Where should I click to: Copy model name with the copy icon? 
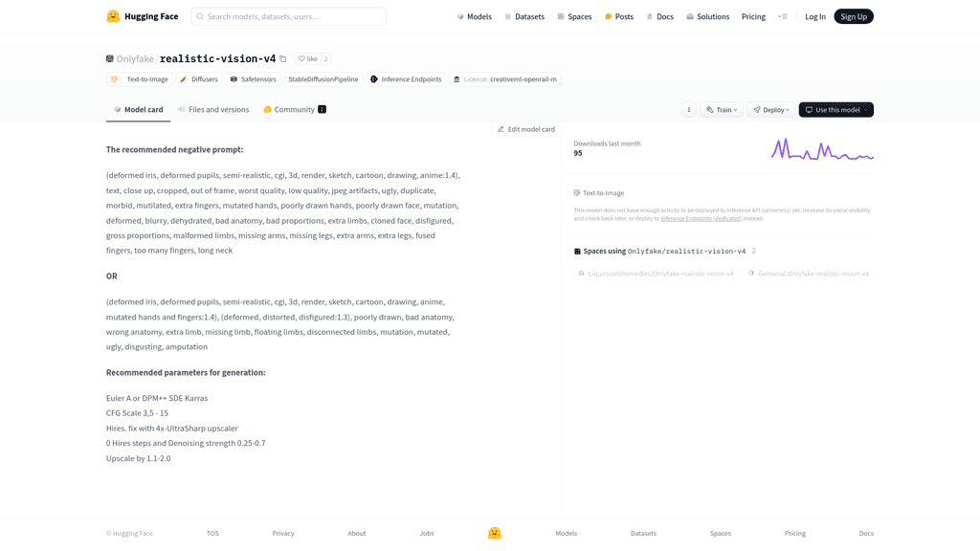[283, 59]
